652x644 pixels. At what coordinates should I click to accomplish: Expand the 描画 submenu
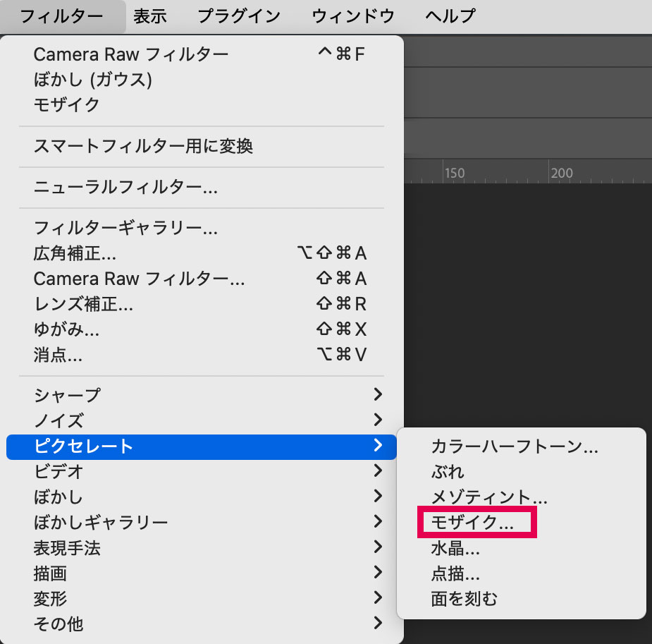[x=202, y=573]
